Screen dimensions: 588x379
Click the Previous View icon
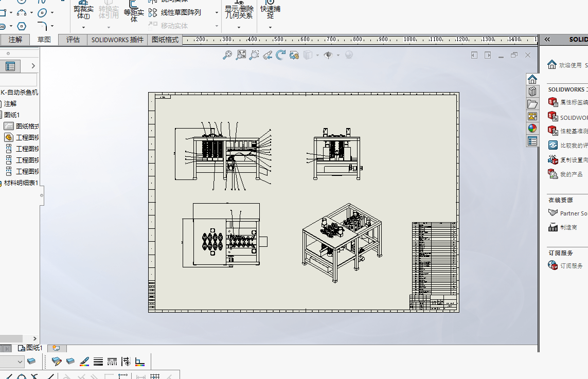click(268, 55)
